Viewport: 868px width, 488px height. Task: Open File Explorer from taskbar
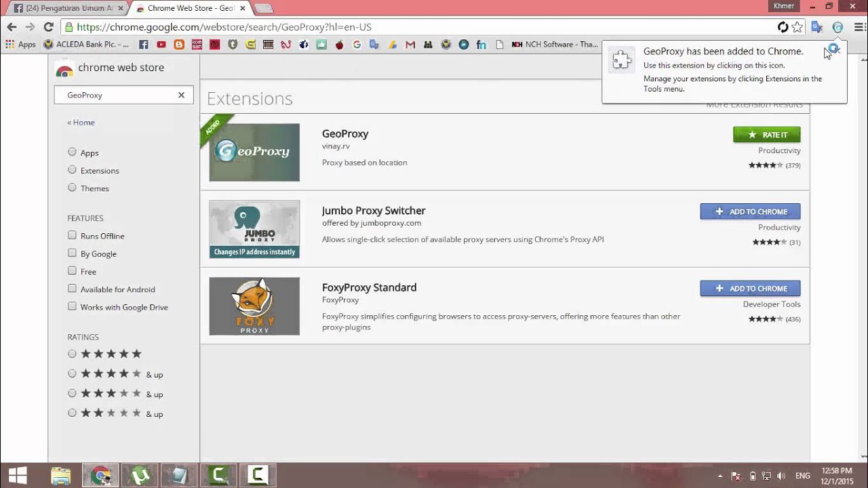pyautogui.click(x=61, y=475)
